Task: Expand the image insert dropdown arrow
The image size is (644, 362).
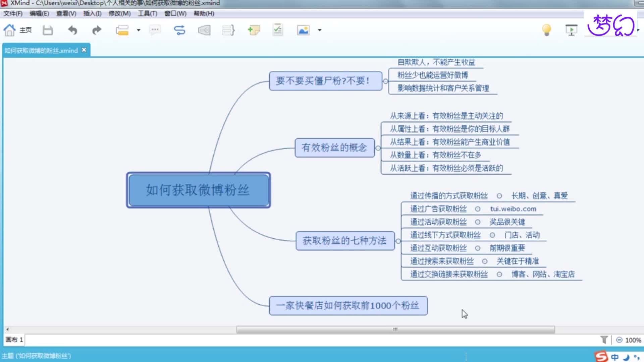Action: (x=319, y=30)
